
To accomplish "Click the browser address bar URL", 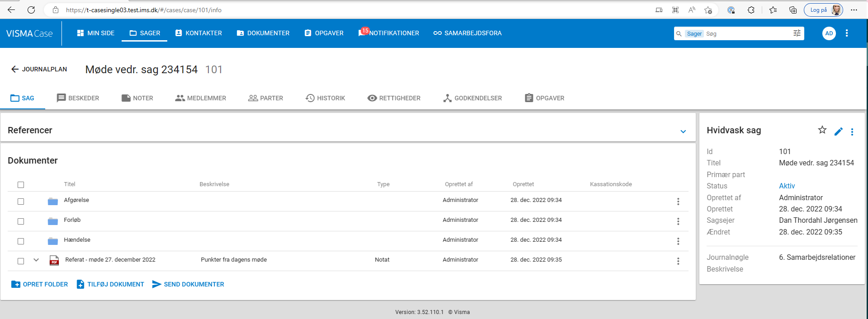I will click(x=143, y=10).
